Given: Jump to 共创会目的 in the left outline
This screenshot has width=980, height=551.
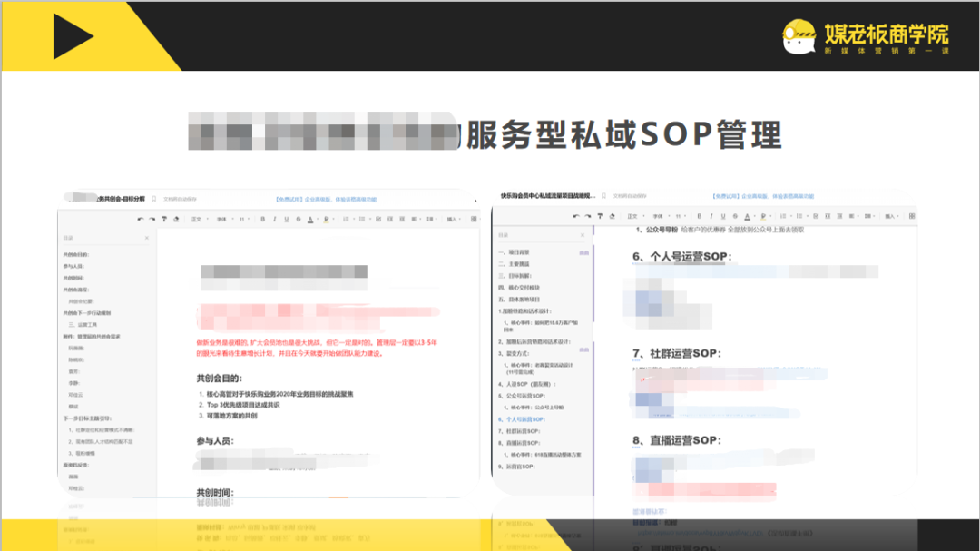Looking at the screenshot, I should [75, 254].
